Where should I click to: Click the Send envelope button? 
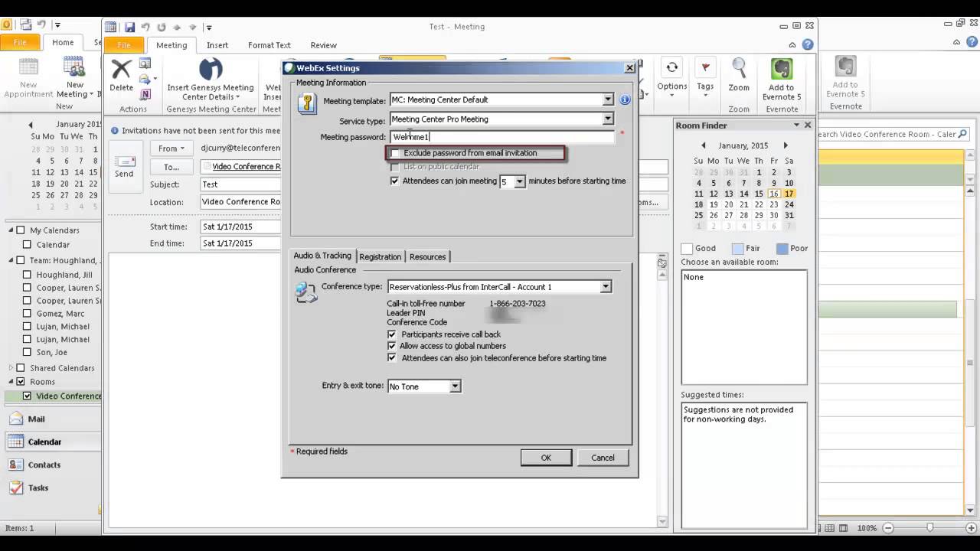coord(124,166)
